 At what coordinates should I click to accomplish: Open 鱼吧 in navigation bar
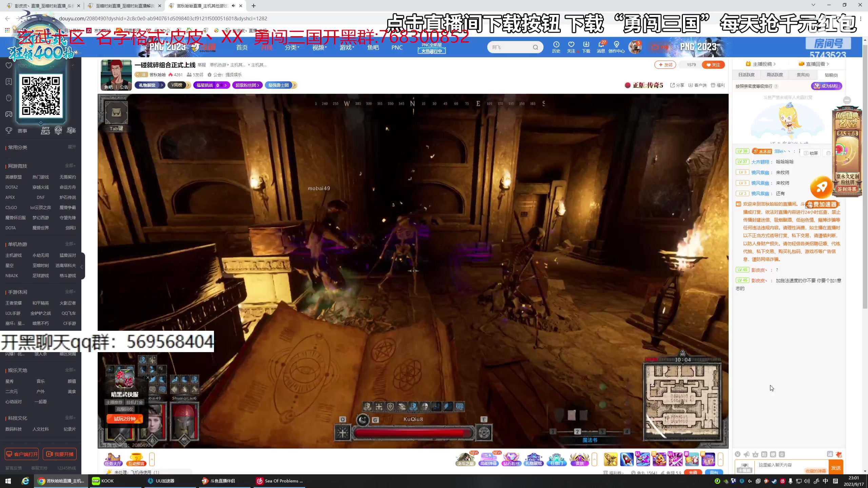tap(373, 47)
